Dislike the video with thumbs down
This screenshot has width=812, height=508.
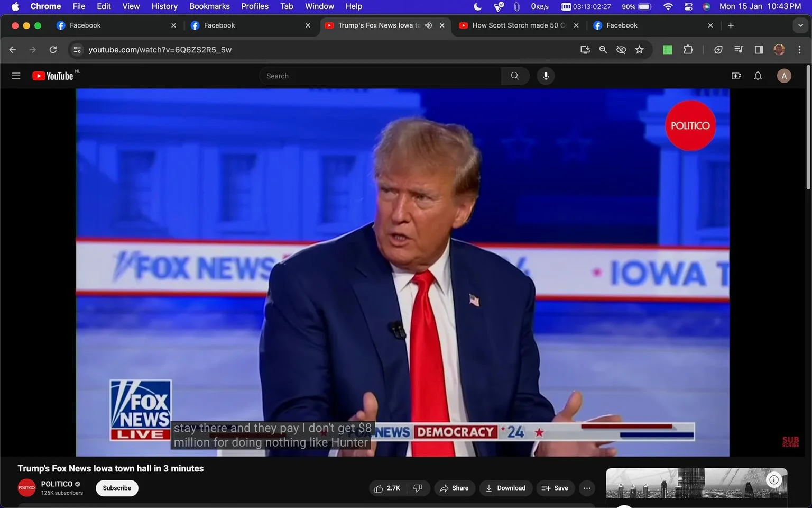coord(418,488)
